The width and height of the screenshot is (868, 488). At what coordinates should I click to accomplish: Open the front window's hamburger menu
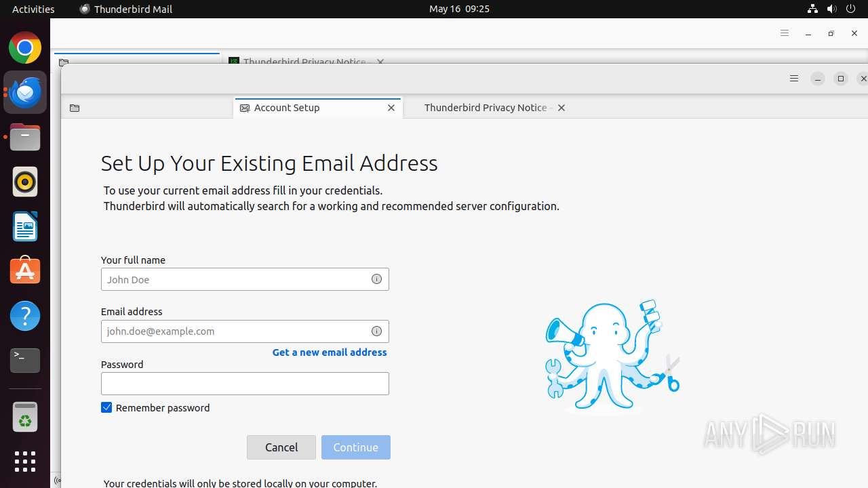pyautogui.click(x=794, y=79)
